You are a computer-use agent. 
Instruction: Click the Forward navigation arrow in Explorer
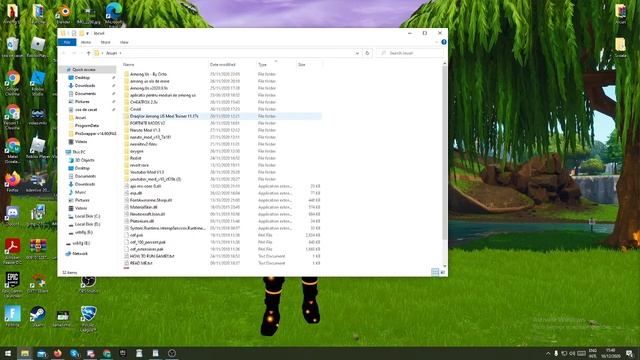coord(74,53)
